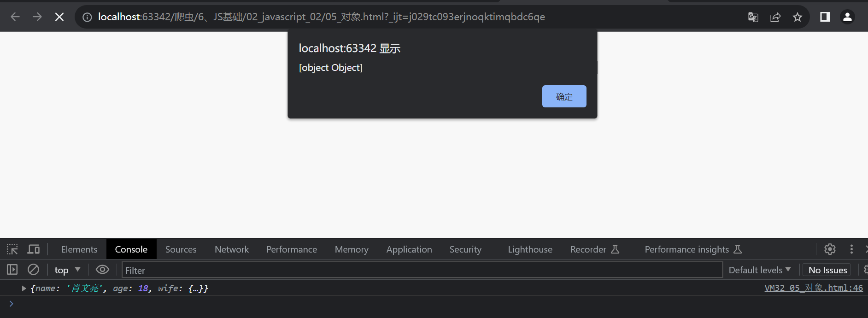Toggle device toolbar emulation
This screenshot has height=318, width=868.
coord(34,249)
